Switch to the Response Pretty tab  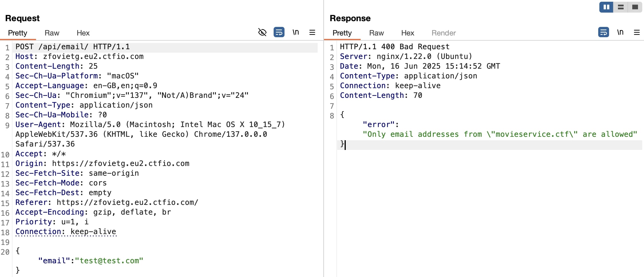pos(342,33)
